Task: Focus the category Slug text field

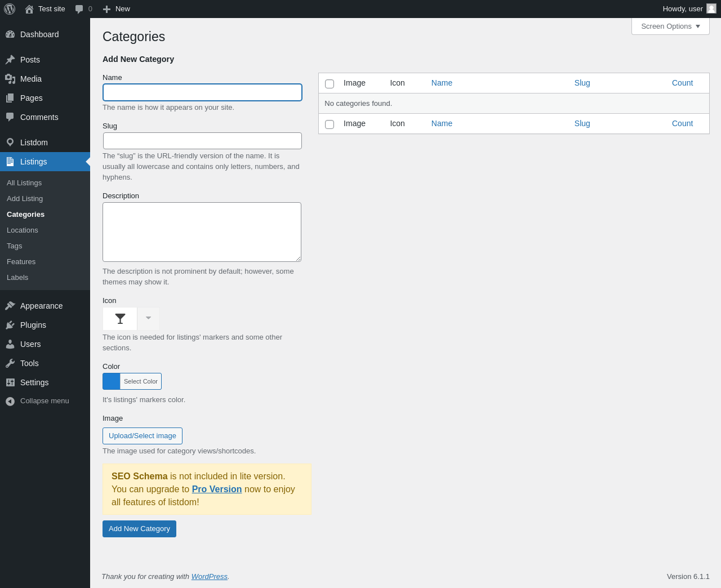Action: point(202,141)
